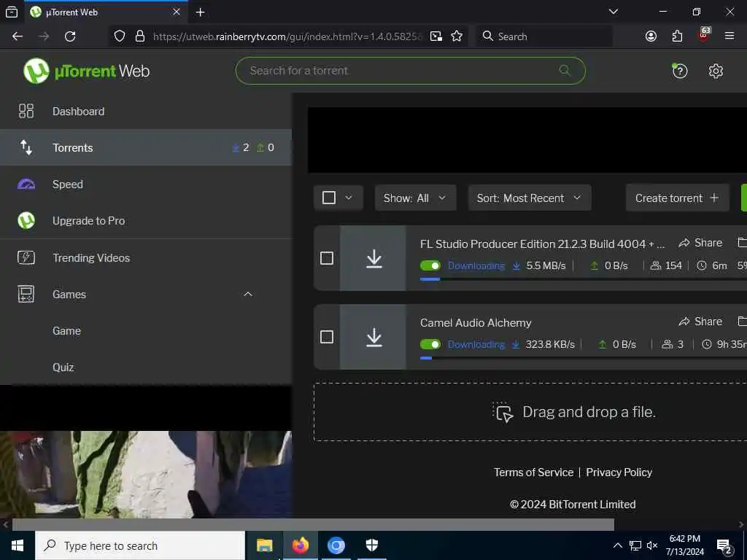Open the help question mark icon
Viewport: 747px width, 560px height.
coord(679,71)
